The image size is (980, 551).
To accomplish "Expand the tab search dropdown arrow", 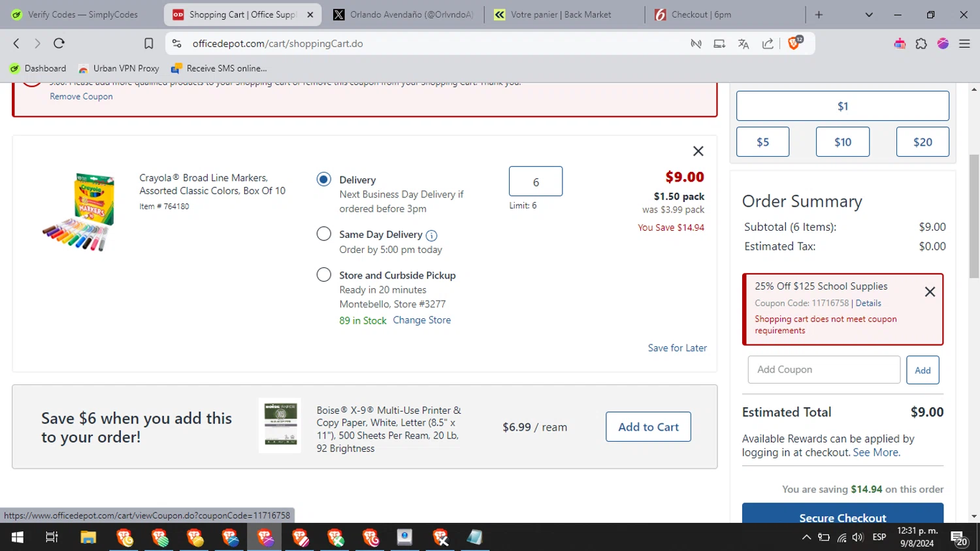I will click(869, 14).
